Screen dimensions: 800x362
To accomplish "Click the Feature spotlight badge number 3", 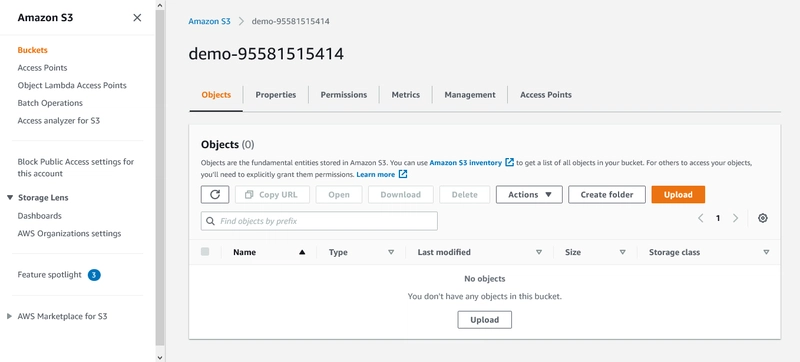I will click(94, 275).
